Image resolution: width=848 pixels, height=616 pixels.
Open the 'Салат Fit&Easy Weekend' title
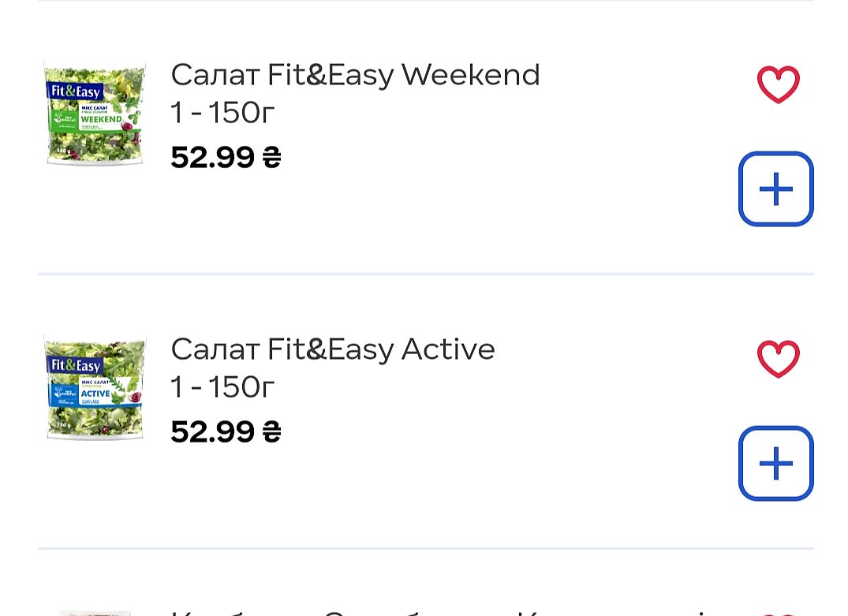pyautogui.click(x=355, y=75)
